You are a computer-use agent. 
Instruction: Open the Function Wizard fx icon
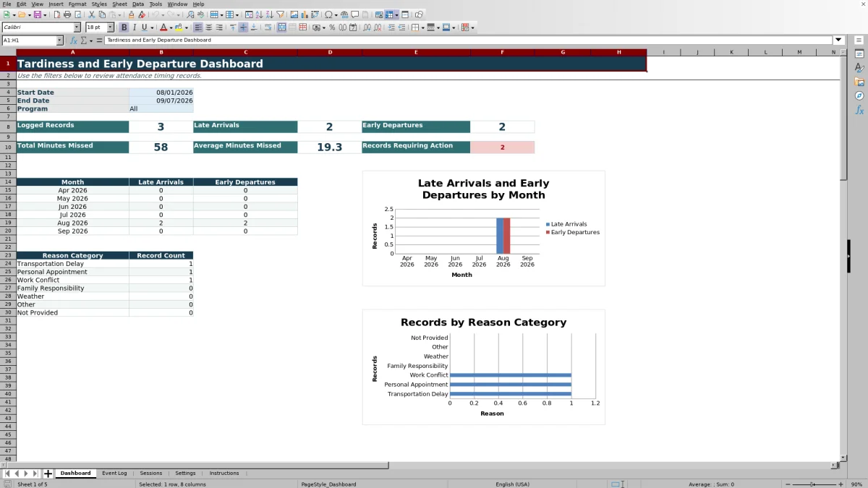(x=74, y=40)
